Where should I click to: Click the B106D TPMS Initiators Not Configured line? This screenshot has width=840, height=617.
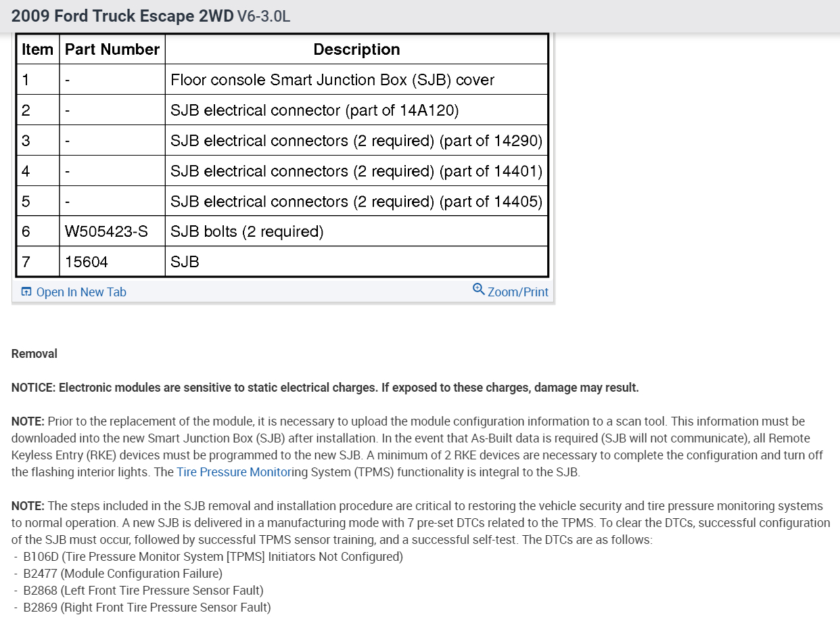pos(212,557)
